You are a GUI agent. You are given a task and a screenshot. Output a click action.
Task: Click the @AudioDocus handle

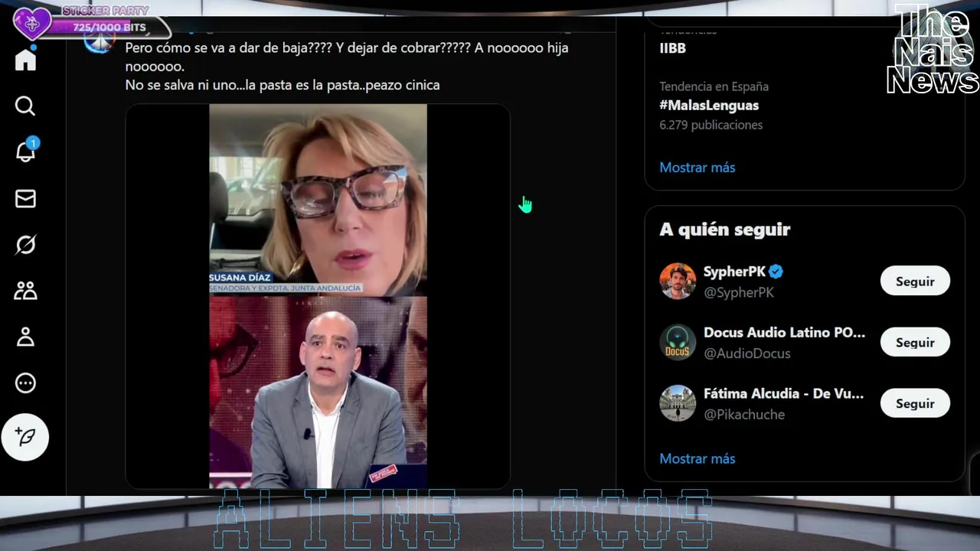pos(747,354)
